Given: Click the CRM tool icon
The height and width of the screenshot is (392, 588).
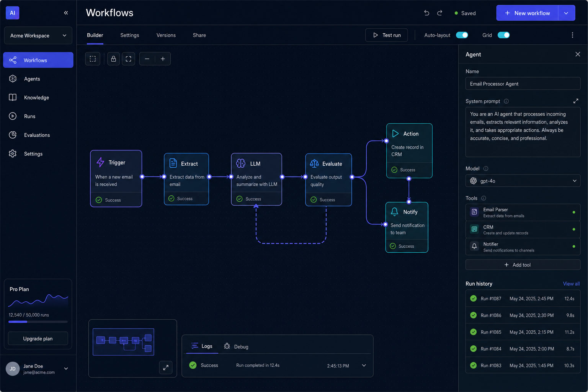Looking at the screenshot, I should tap(474, 229).
